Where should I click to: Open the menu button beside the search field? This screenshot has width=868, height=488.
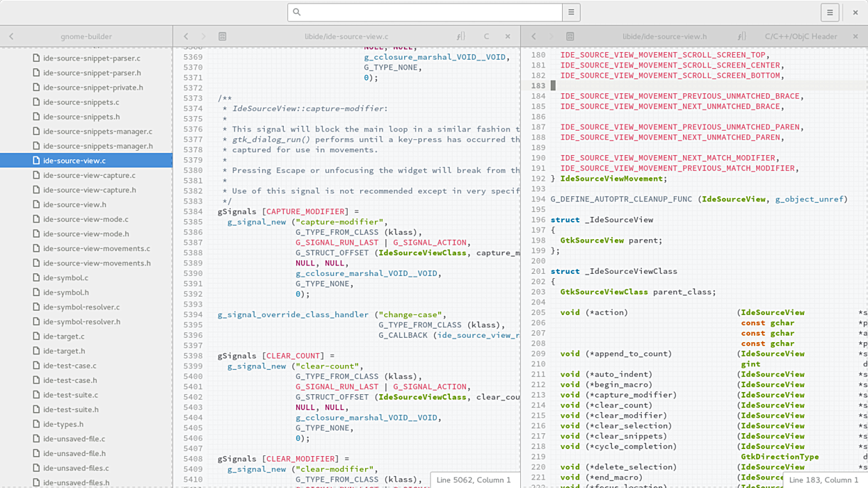point(571,12)
